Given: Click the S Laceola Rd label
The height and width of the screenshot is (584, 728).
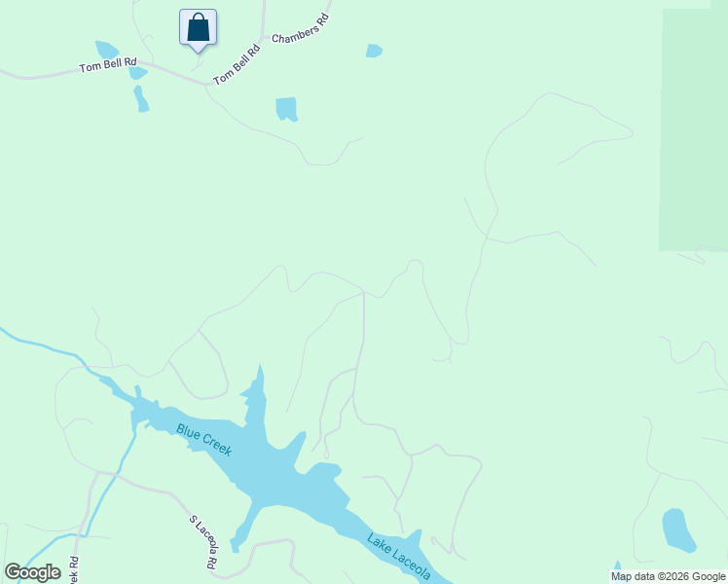Looking at the screenshot, I should click(x=203, y=542).
